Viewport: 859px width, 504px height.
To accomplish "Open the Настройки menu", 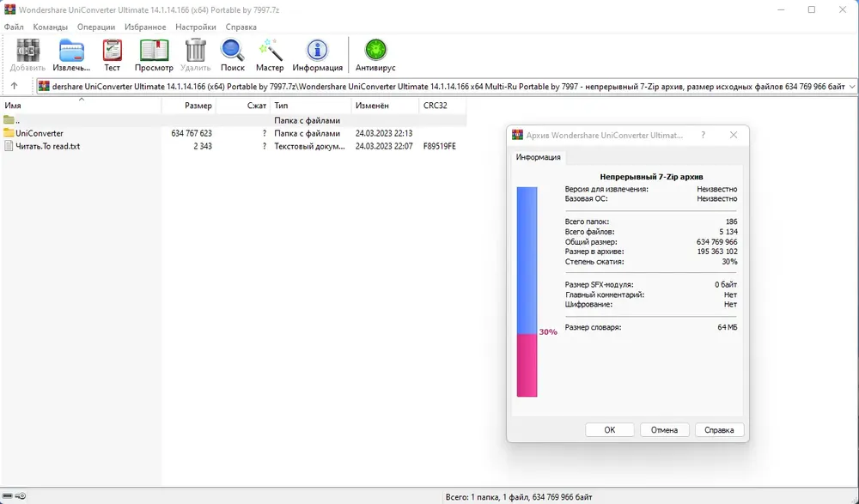I will click(x=196, y=27).
